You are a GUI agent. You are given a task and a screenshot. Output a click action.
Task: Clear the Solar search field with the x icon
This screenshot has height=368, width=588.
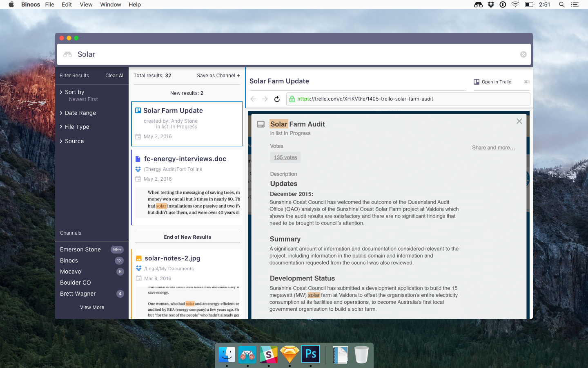523,54
